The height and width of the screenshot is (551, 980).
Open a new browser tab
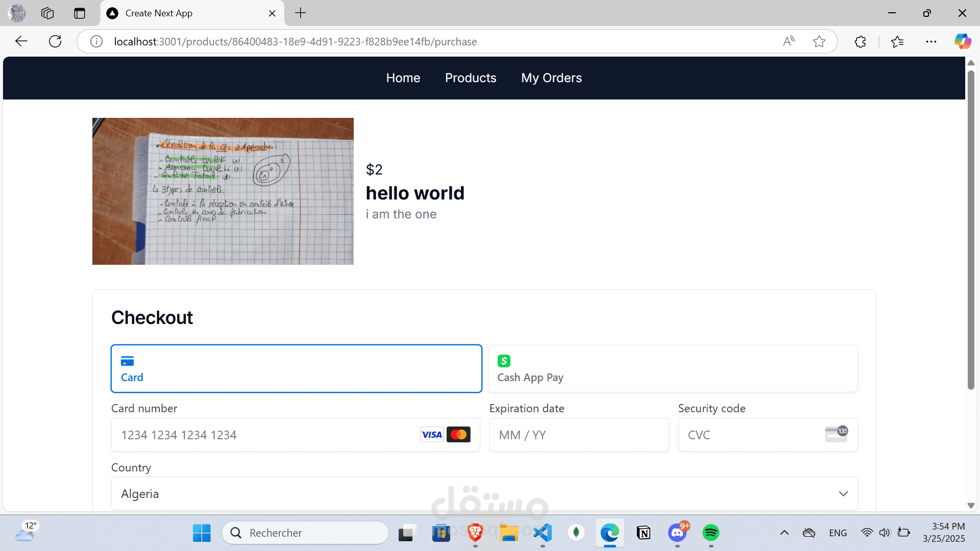click(x=301, y=13)
